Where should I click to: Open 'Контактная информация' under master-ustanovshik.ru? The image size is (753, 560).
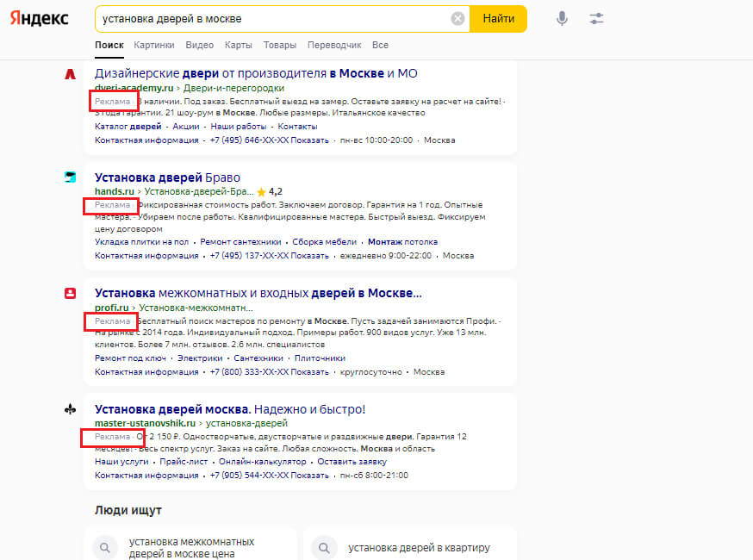pos(146,476)
